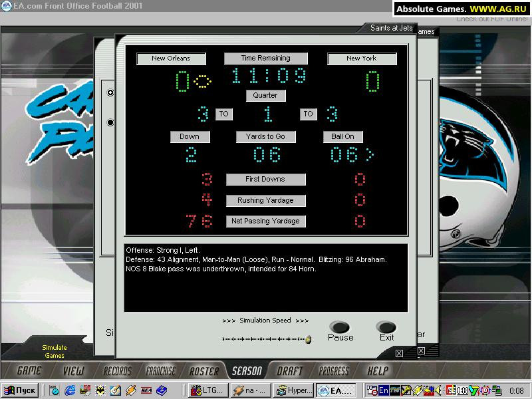The height and width of the screenshot is (399, 532).
Task: Click the Time Remaining label
Action: click(265, 59)
